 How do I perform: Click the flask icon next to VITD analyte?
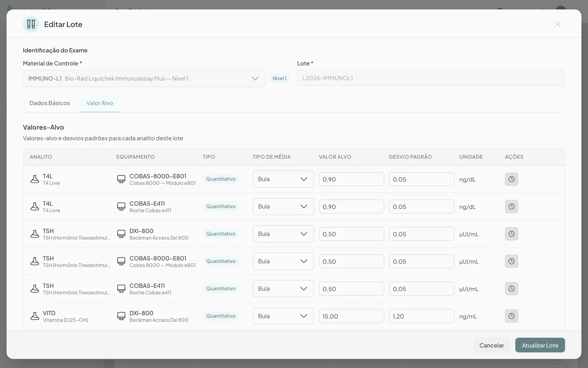[35, 316]
